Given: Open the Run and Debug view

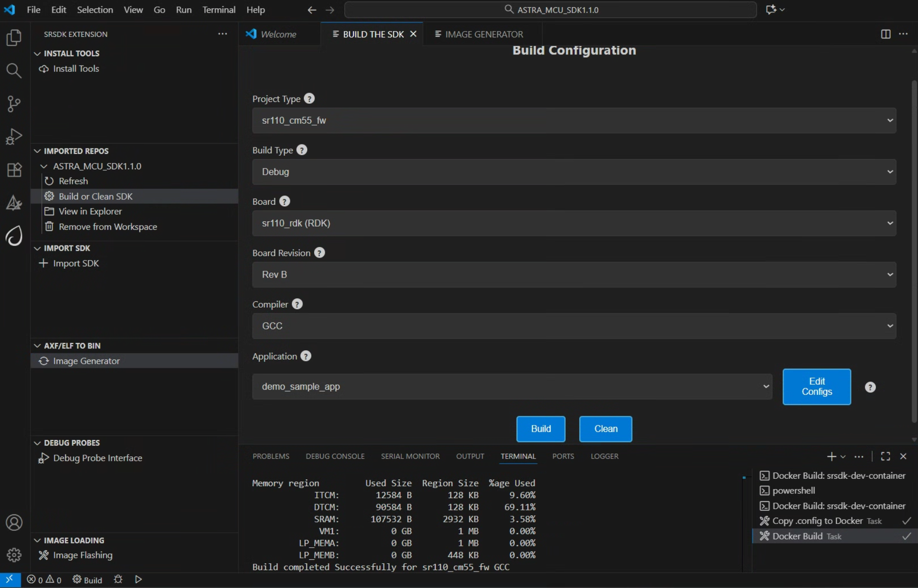Looking at the screenshot, I should pos(14,137).
